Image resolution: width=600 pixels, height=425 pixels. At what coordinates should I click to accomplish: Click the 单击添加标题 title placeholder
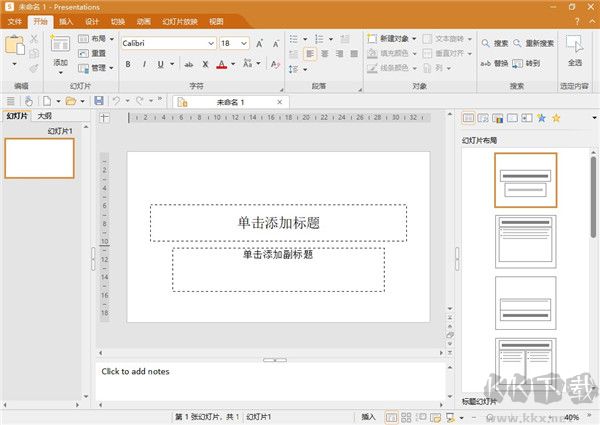tap(278, 223)
